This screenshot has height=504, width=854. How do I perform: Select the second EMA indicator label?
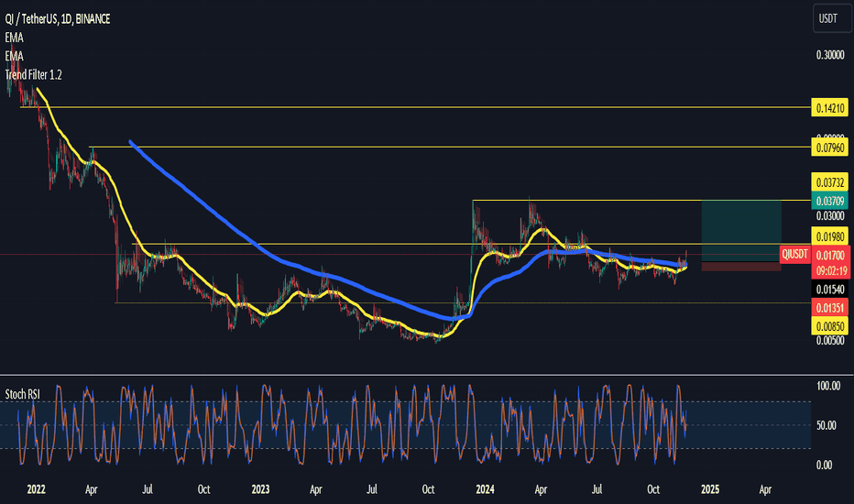14,56
